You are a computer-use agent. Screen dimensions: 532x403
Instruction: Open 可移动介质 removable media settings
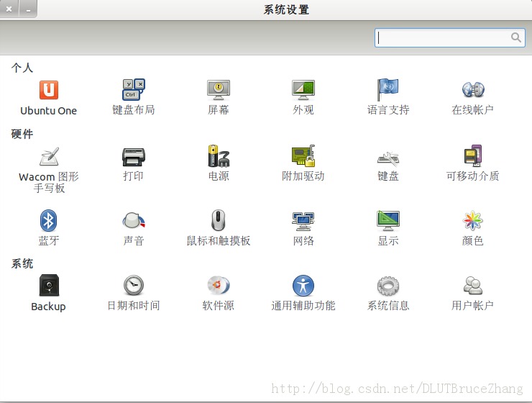point(473,156)
